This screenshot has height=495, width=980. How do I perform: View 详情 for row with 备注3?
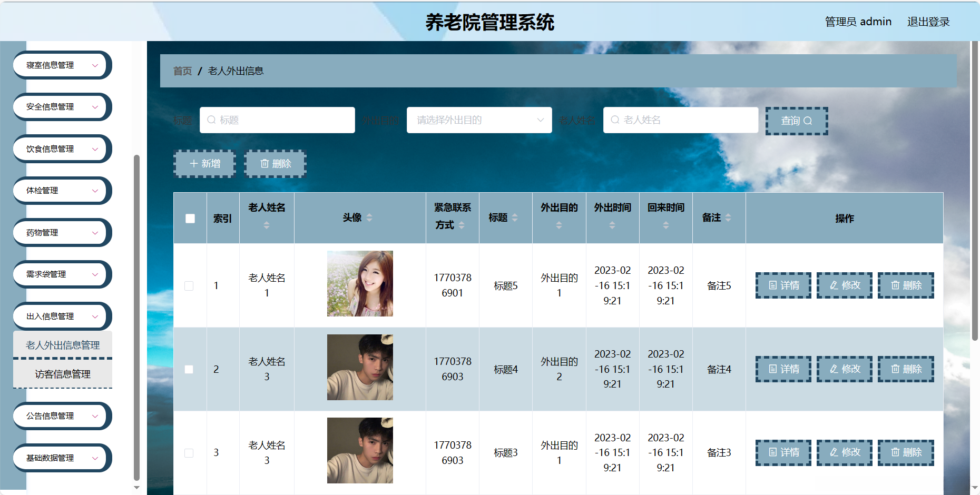pos(783,452)
